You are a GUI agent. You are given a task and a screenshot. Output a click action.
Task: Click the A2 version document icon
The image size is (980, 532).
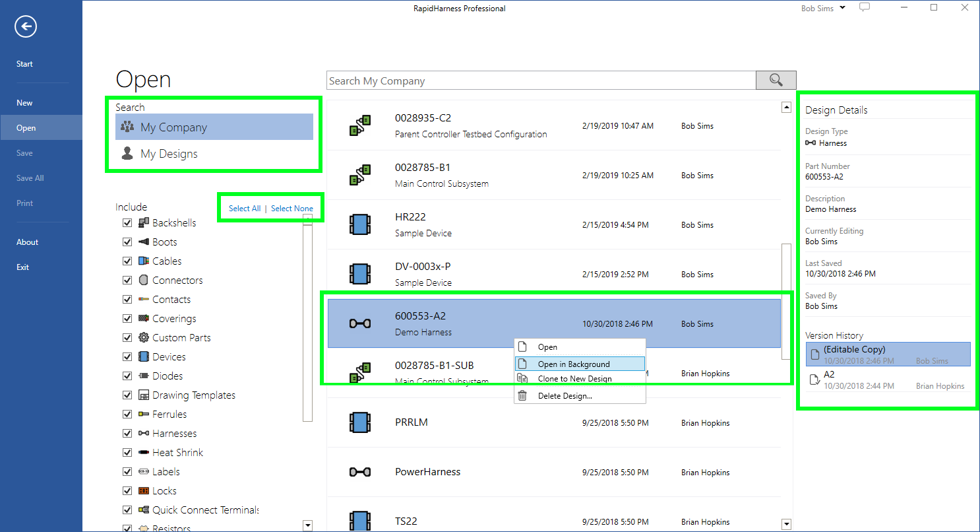[x=814, y=379]
